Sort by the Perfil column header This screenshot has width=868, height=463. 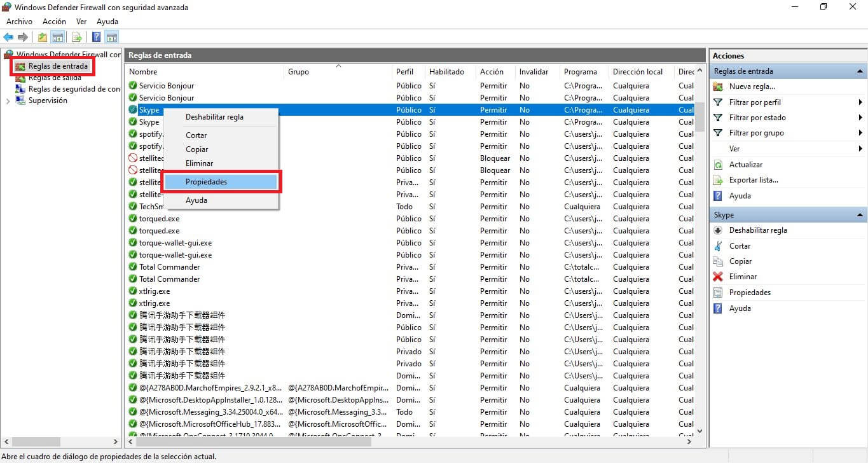coord(410,72)
